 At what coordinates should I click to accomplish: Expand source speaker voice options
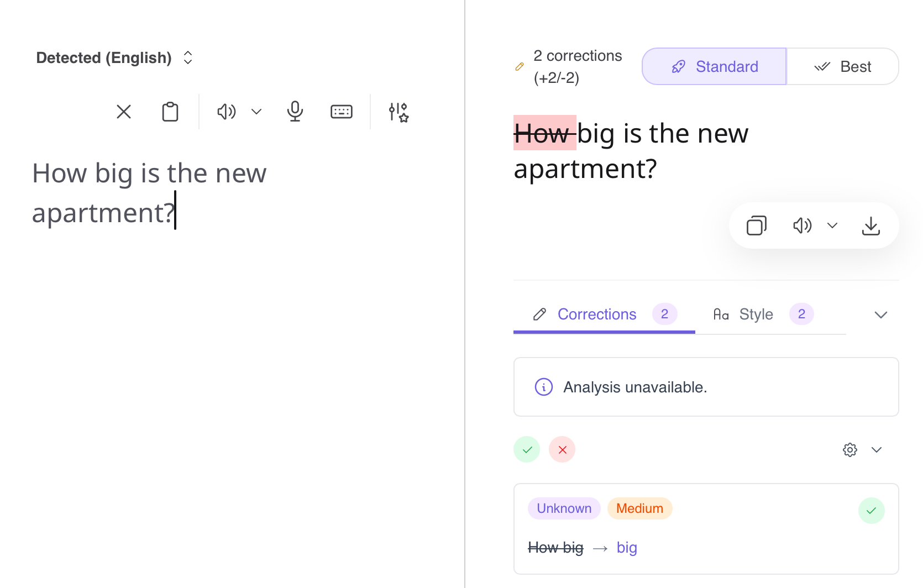[x=256, y=112]
